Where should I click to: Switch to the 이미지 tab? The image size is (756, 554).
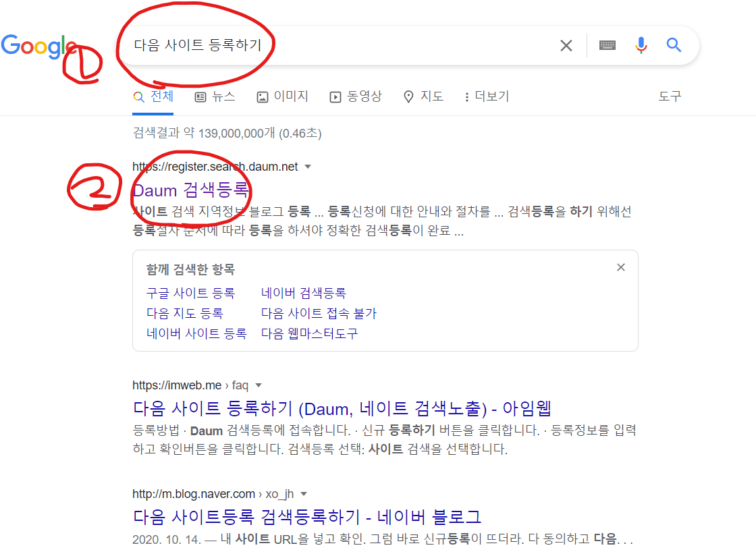tap(283, 96)
